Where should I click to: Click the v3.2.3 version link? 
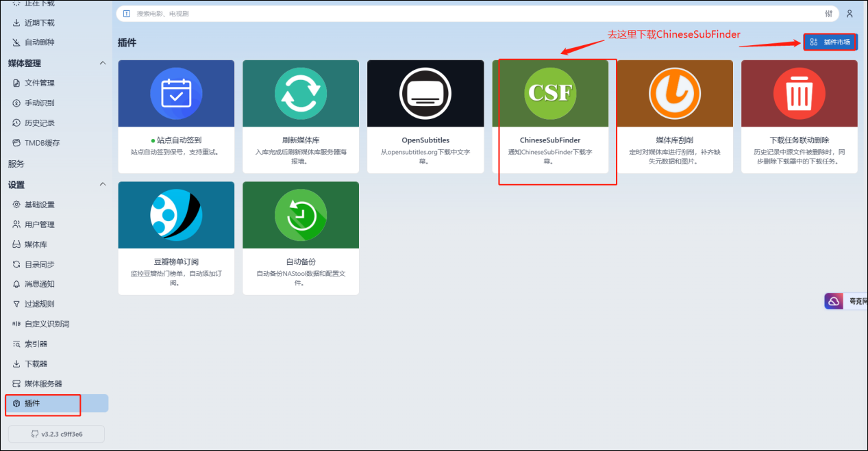click(x=56, y=434)
